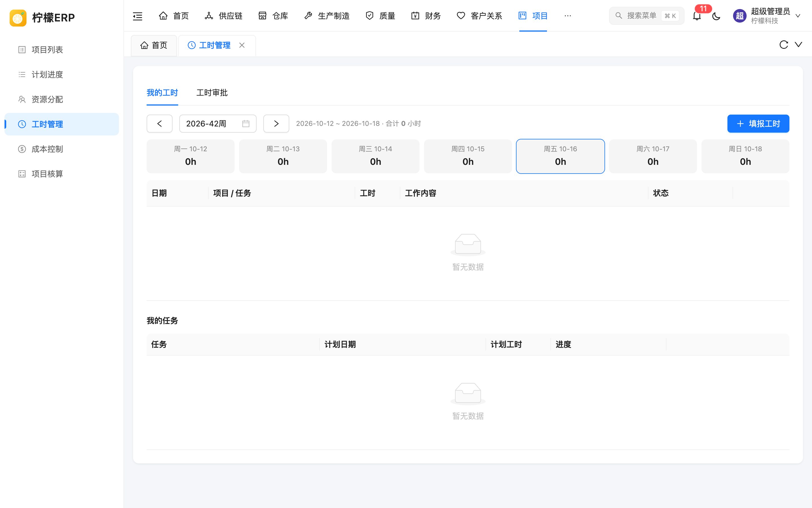
Task: Open the 质量 top navigation menu
Action: click(380, 16)
